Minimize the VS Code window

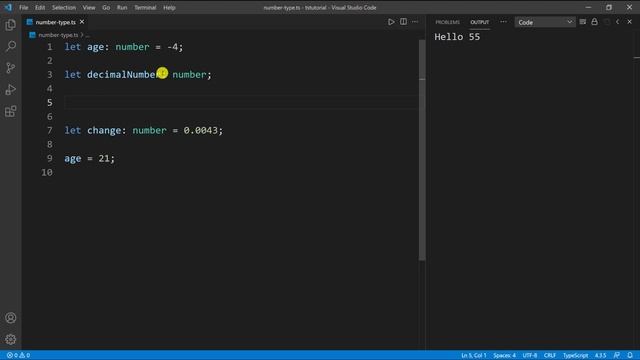588,7
